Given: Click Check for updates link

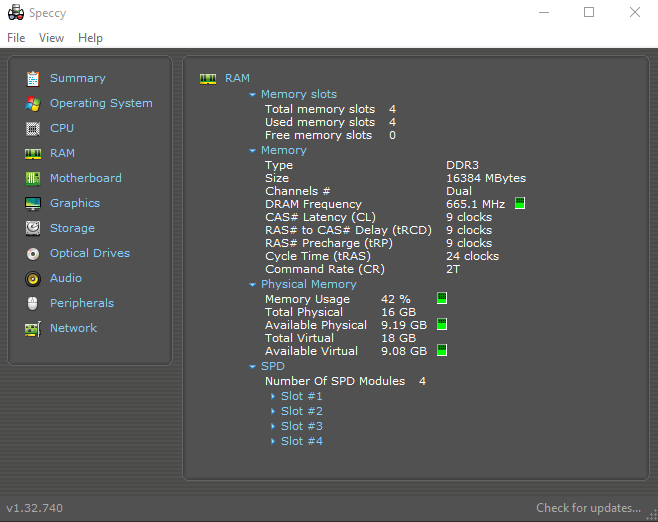Looking at the screenshot, I should (588, 508).
